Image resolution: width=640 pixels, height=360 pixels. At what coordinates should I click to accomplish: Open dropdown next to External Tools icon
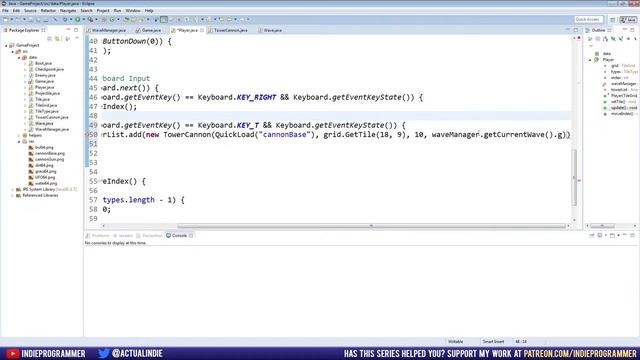[96, 19]
